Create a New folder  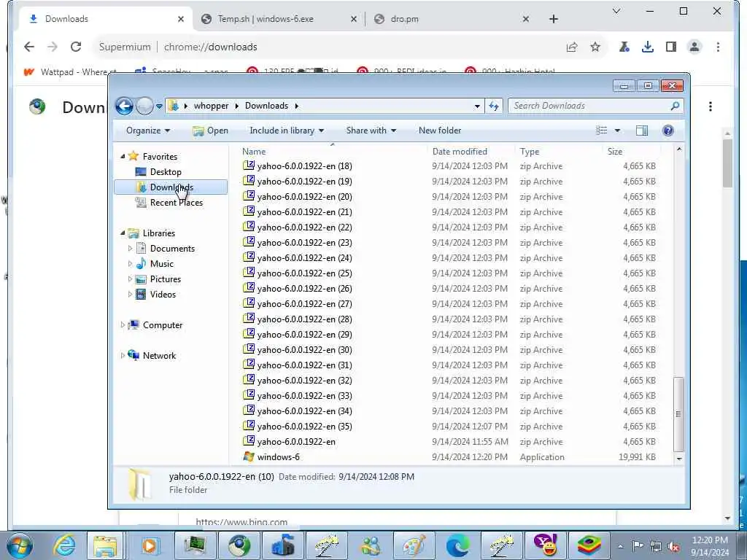[x=439, y=131]
